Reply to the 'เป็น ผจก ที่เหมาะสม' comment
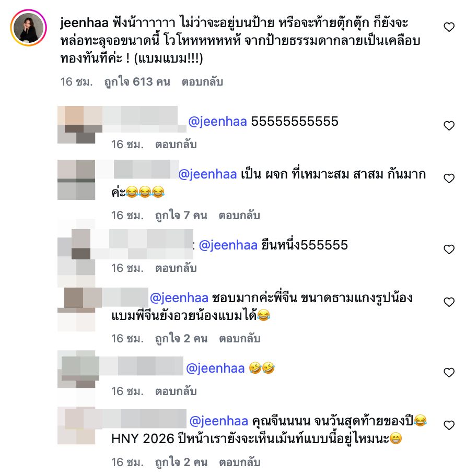466x476 pixels. pos(239,216)
